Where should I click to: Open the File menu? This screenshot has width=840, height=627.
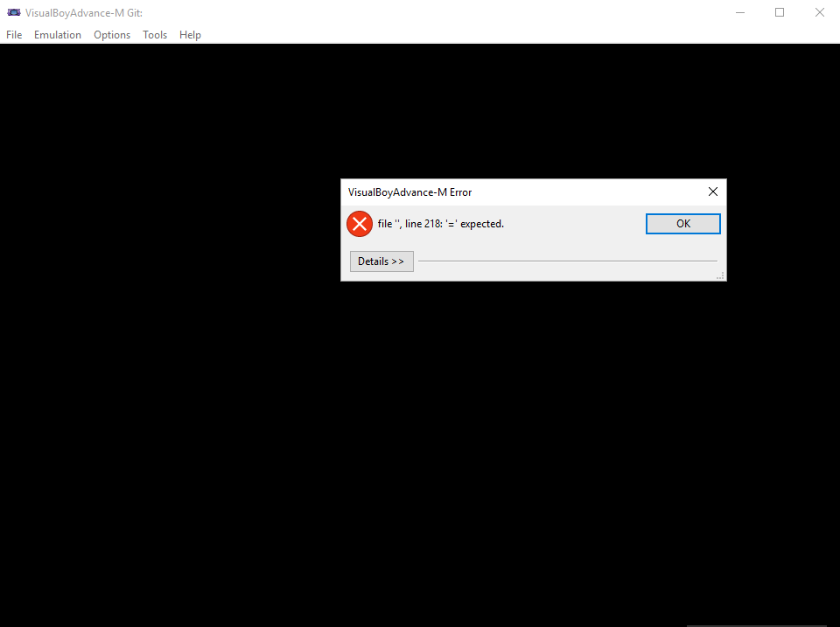coord(14,35)
